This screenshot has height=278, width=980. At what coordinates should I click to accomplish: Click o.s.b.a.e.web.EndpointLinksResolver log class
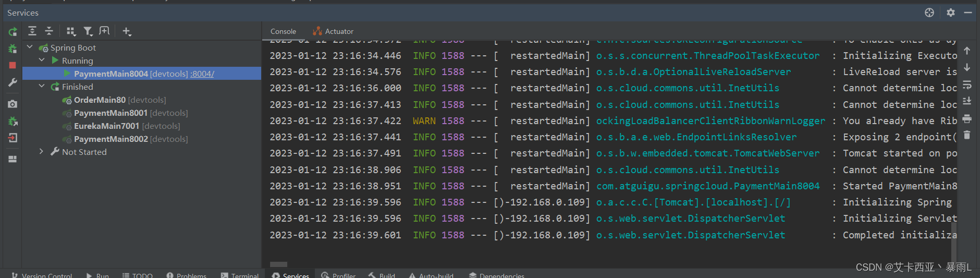pyautogui.click(x=696, y=137)
